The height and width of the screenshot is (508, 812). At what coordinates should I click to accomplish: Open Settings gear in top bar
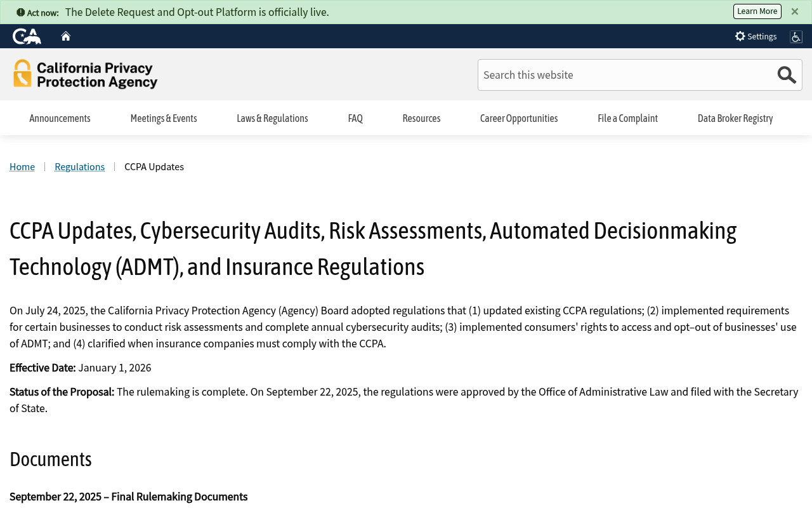point(756,36)
